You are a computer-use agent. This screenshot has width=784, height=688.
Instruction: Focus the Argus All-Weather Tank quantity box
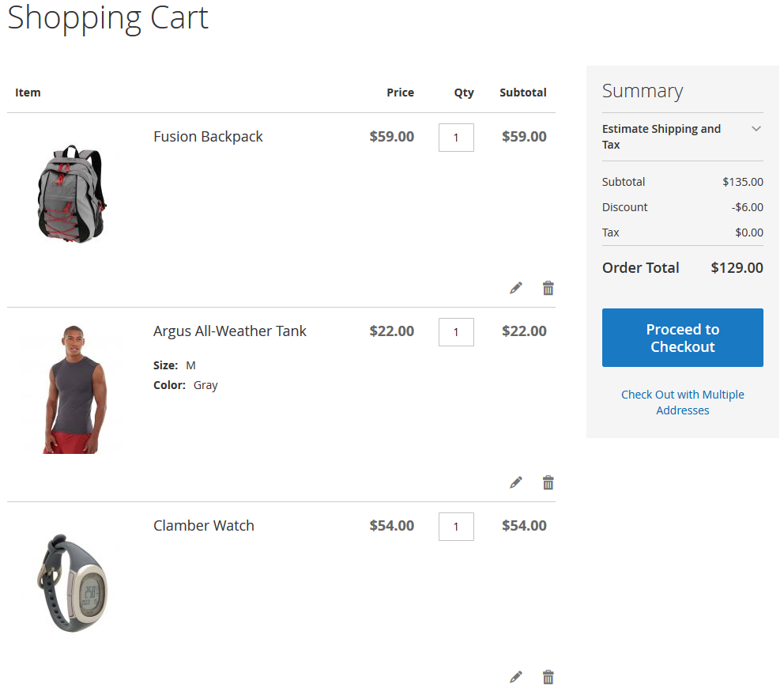456,332
